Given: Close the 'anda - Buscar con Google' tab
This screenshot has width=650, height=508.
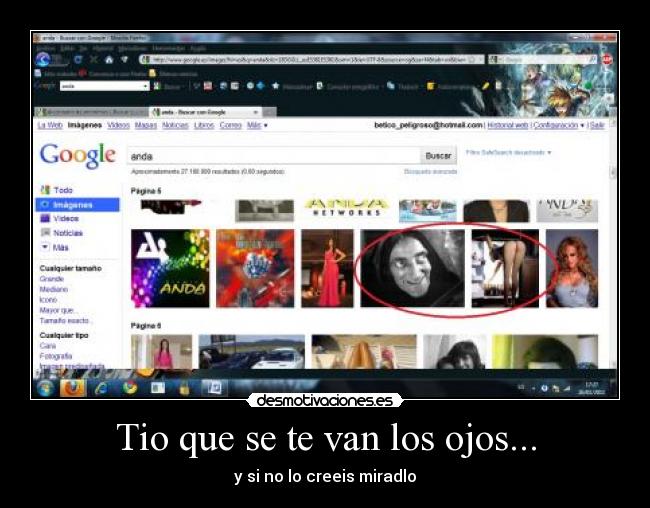Looking at the screenshot, I should point(255,112).
